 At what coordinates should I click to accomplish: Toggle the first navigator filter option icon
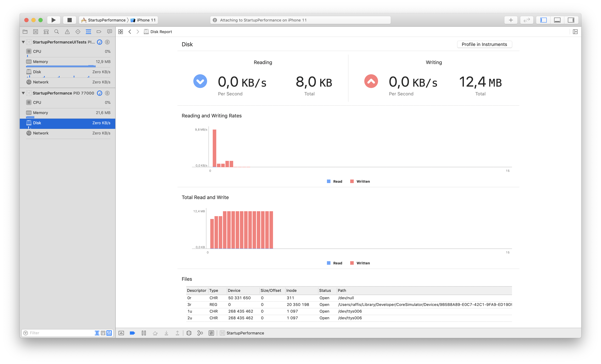point(97,333)
